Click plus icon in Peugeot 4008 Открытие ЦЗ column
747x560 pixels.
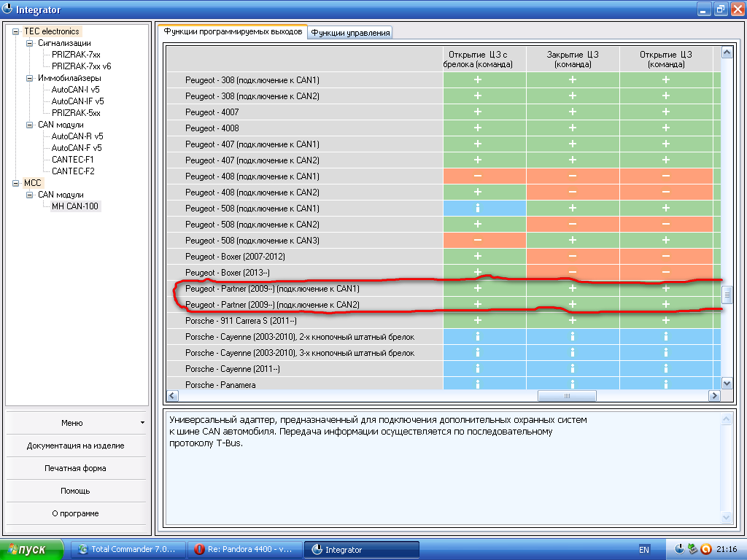click(x=666, y=128)
